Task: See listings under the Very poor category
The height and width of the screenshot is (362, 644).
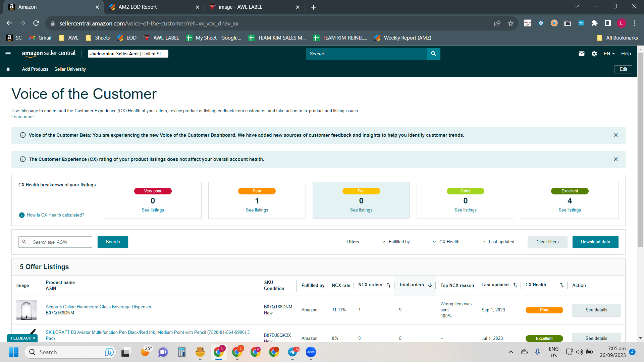Action: pyautogui.click(x=153, y=210)
